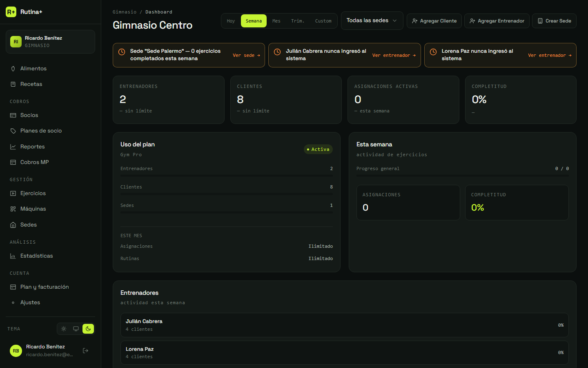Select the Trim. time range
The image size is (588, 368).
tap(298, 21)
